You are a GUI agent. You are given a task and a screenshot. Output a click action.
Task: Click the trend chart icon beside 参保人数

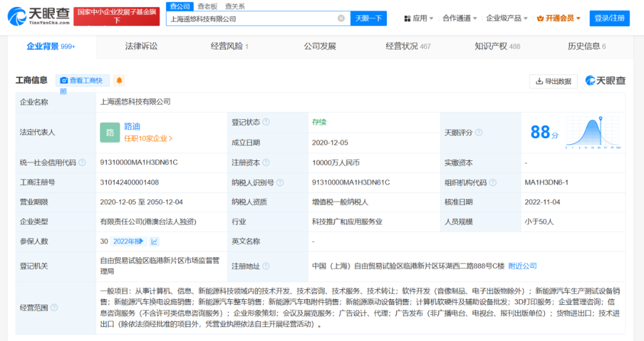click(154, 241)
